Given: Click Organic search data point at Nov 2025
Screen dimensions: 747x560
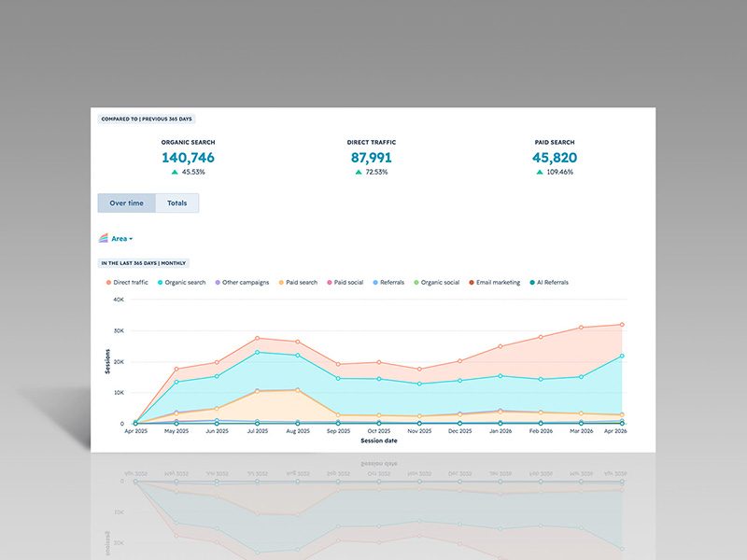Looking at the screenshot, I should click(419, 384).
